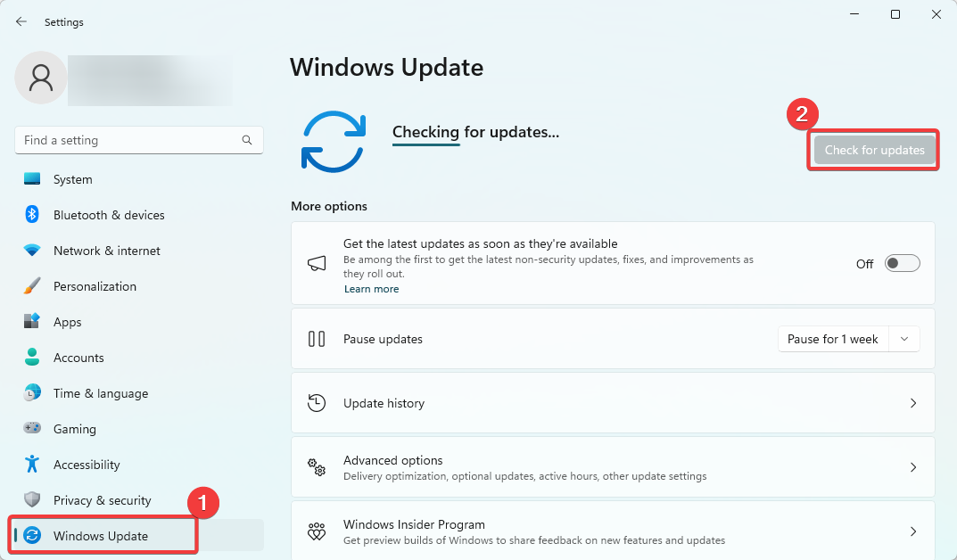This screenshot has height=560, width=957.
Task: Click the user profile avatar icon
Action: (x=41, y=78)
